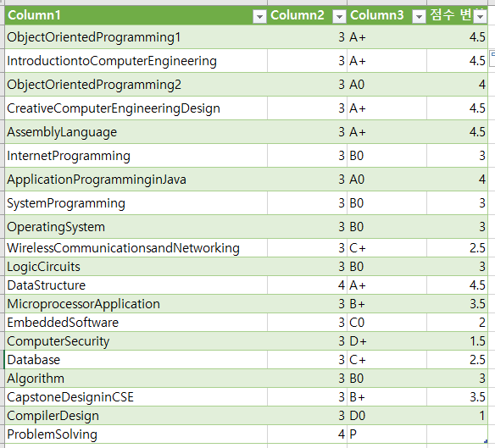Select the D0 grade for CompilerDesign

[387, 416]
